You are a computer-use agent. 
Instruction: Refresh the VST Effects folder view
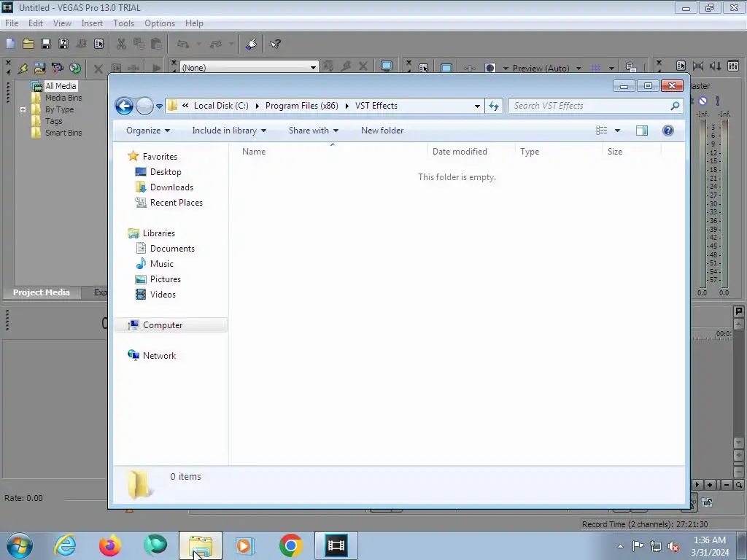(494, 106)
